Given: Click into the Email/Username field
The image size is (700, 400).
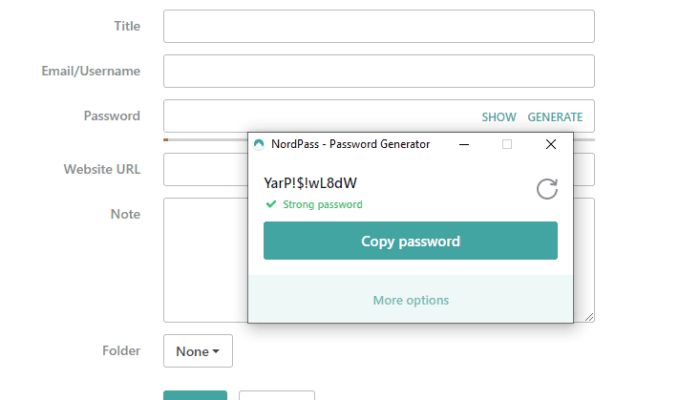Looking at the screenshot, I should click(x=379, y=71).
